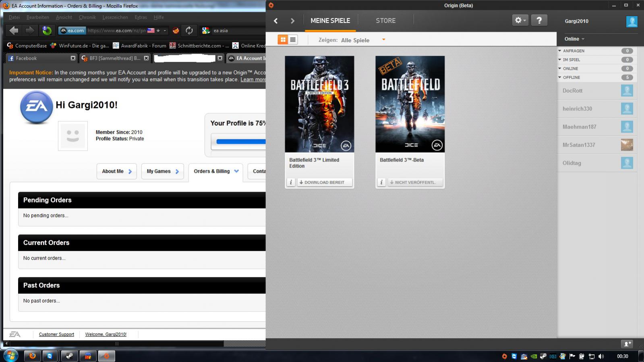Viewport: 644px width, 362px height.
Task: Click DocRott friend avatar
Action: click(627, 91)
